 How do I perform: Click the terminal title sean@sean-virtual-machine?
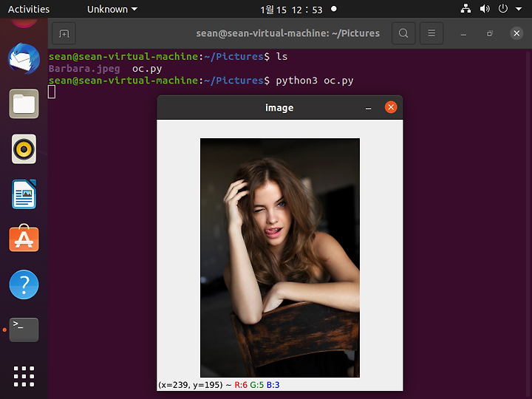click(287, 33)
